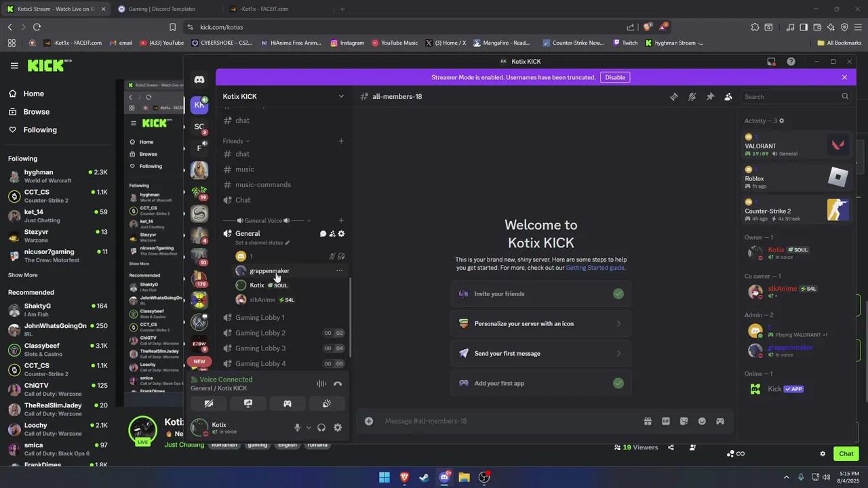Share your screen in voice panel
The image size is (868, 488).
(x=248, y=403)
